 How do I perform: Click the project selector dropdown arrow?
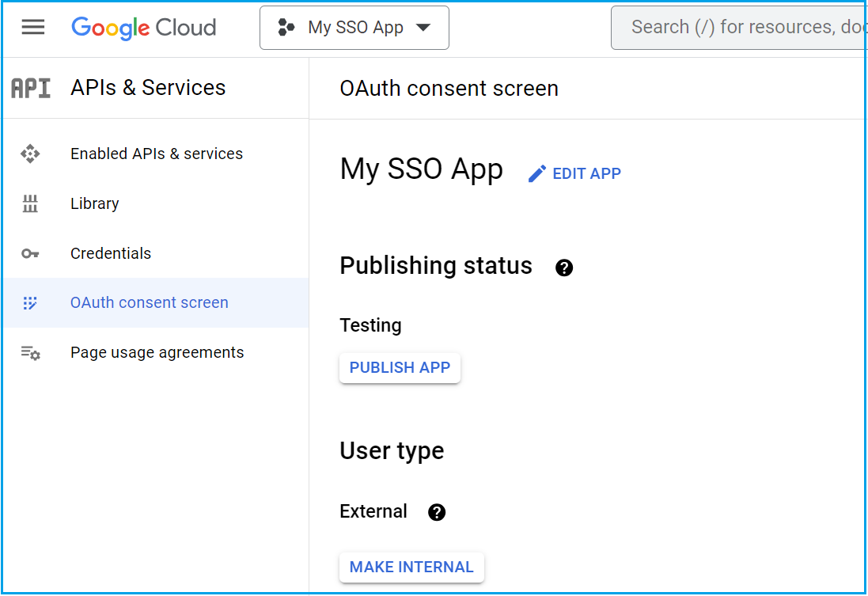pos(423,28)
